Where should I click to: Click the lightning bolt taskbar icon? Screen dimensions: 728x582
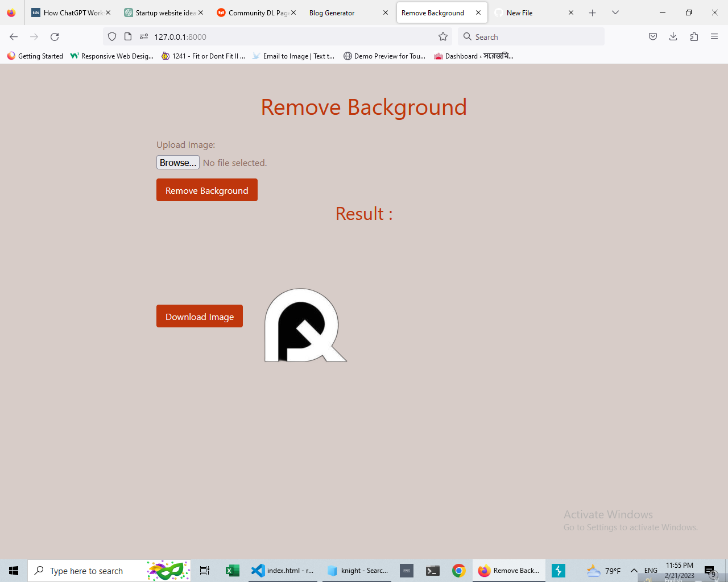click(x=559, y=571)
